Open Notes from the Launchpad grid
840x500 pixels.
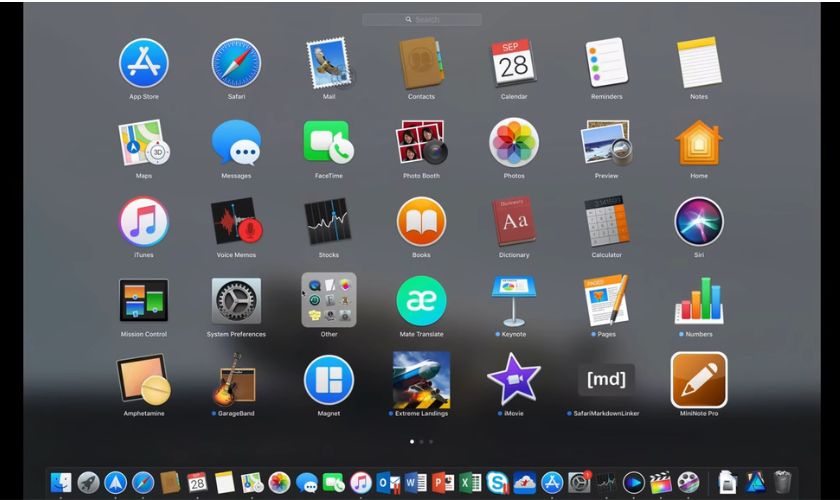pos(699,63)
